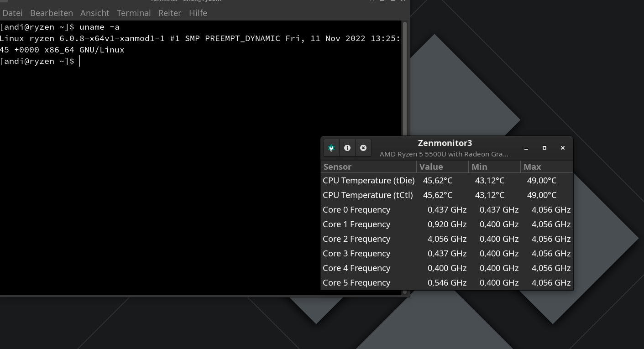
Task: Select the CPU Temperature (tCtl) row label
Action: [x=368, y=195]
